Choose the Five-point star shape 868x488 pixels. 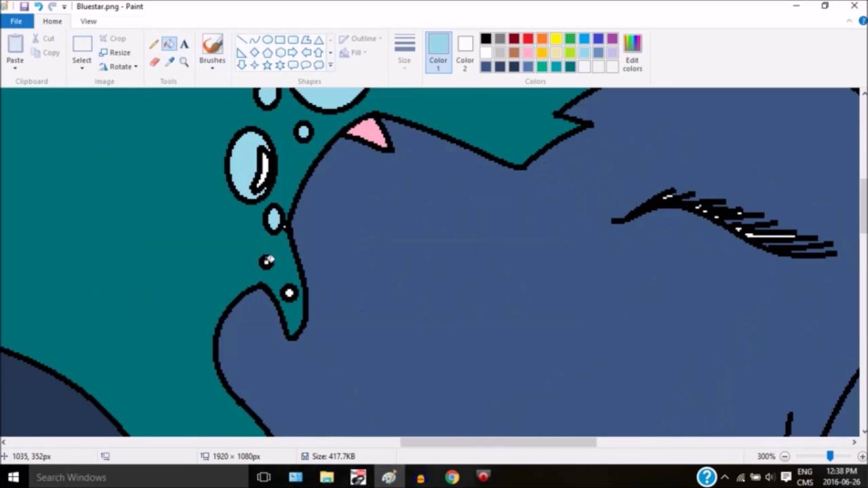click(x=267, y=65)
